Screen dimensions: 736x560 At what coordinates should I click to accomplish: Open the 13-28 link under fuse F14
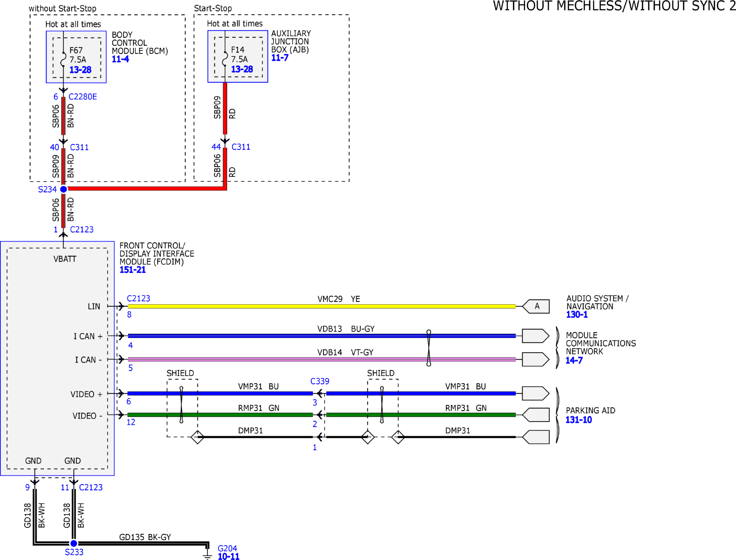(242, 69)
